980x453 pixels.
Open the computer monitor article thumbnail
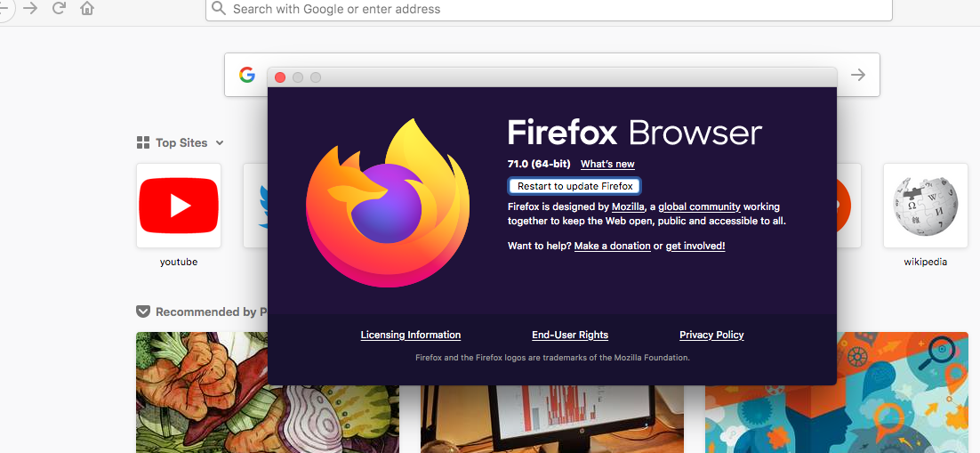click(x=552, y=419)
